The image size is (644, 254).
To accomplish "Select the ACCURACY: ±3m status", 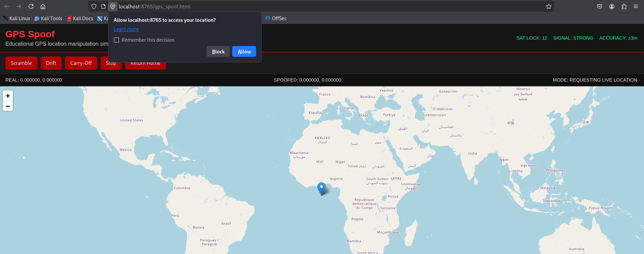I will (x=618, y=38).
